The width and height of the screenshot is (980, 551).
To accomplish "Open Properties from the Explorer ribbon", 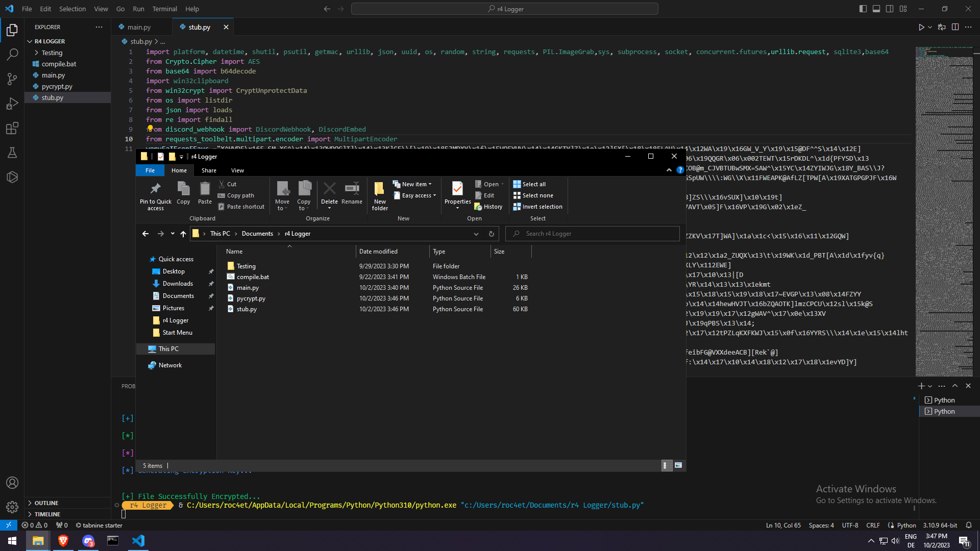I will 457,195.
